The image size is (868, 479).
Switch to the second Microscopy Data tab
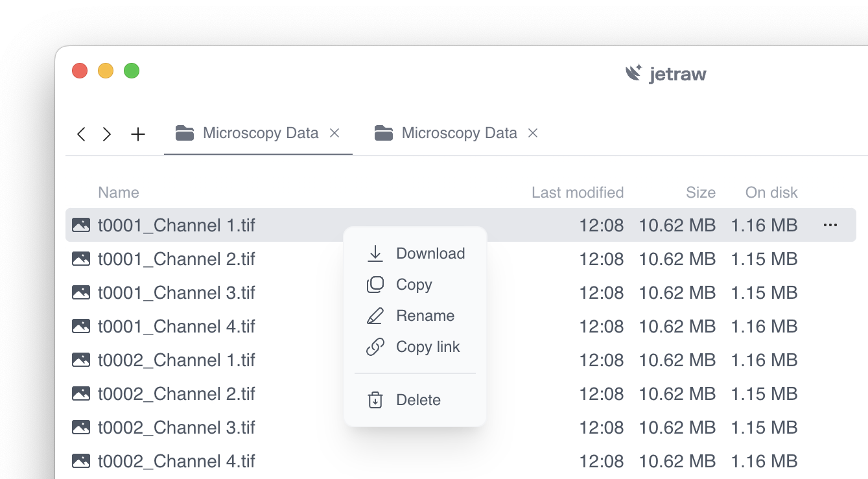tap(458, 134)
